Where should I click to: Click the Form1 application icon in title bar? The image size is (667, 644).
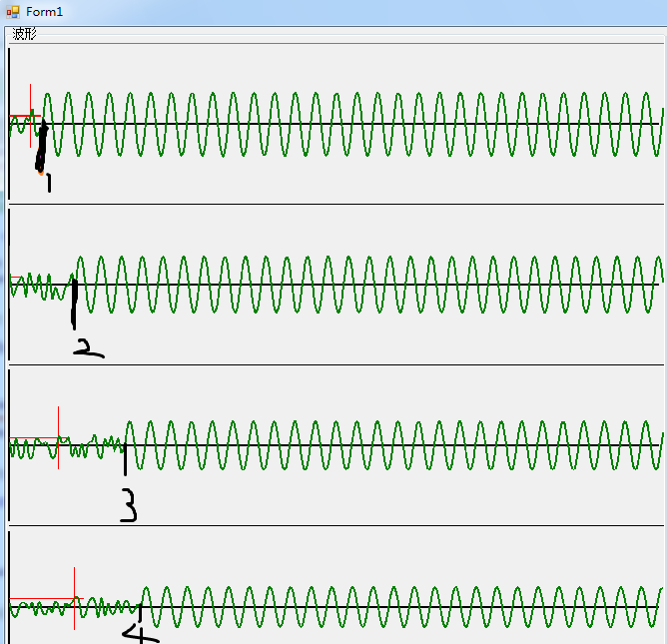[13, 12]
